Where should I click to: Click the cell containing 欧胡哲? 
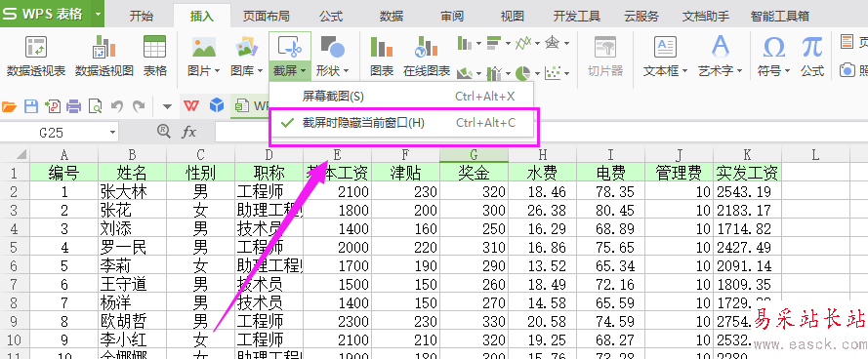132,320
